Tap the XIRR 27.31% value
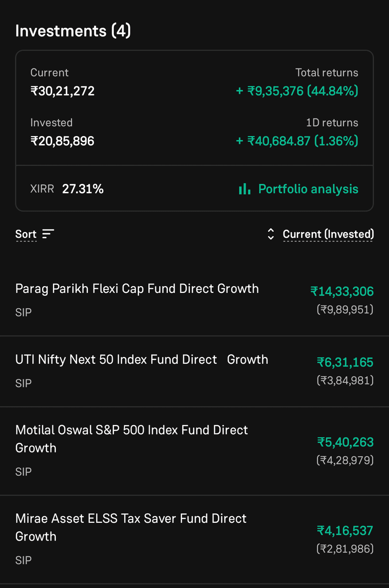Screen dimensions: 389x588 [x=83, y=189]
